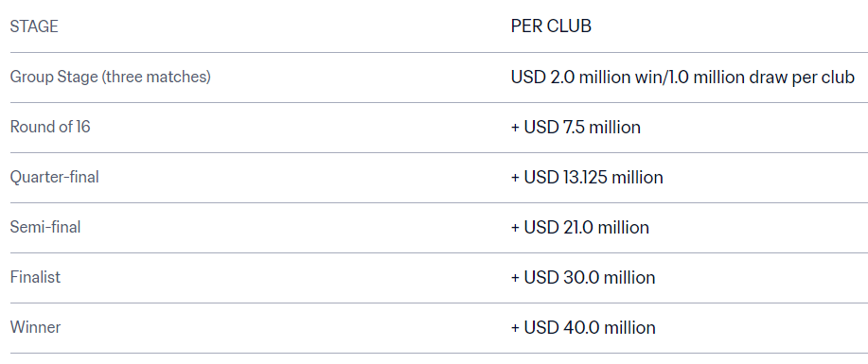This screenshot has height=364, width=868.
Task: Click the USD 2.0 million win/draw text
Action: [682, 78]
